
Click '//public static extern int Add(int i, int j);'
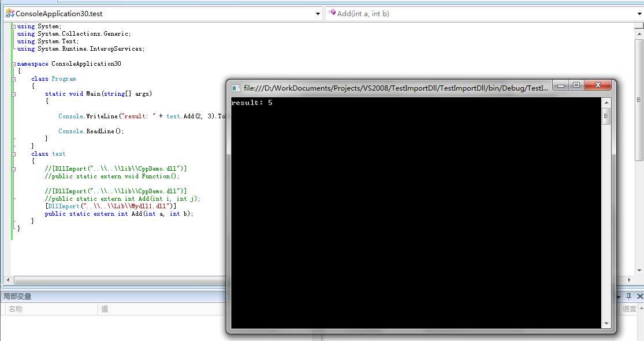123,198
